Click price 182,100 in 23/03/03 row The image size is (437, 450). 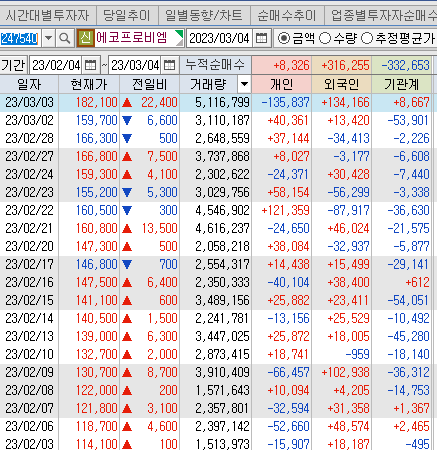(x=97, y=102)
